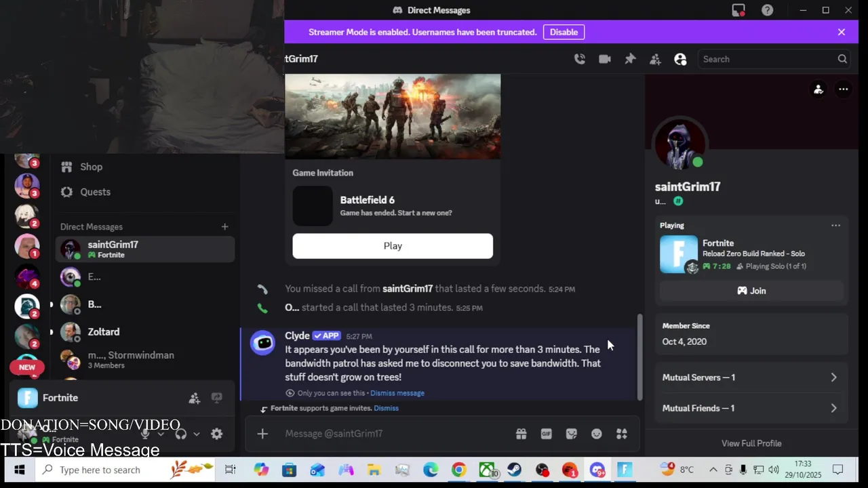Open the Battlefield 6 invite image

point(393,117)
